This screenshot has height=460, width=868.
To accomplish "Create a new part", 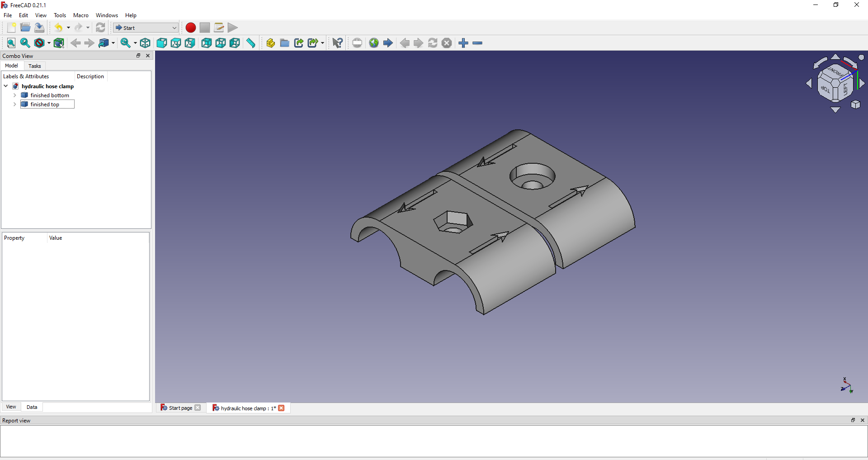I will [x=270, y=43].
